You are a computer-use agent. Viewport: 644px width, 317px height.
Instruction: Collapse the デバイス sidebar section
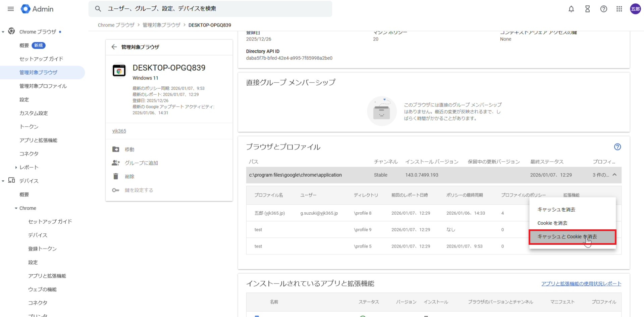pos(3,181)
